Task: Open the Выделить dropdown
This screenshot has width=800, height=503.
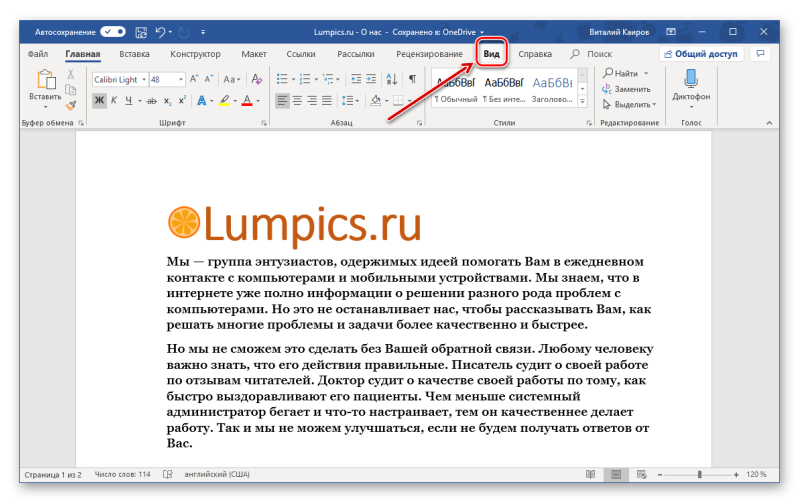Action: pos(629,105)
